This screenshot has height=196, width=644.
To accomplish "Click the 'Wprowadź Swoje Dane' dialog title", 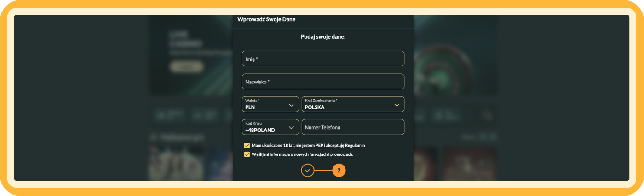I will (x=266, y=19).
